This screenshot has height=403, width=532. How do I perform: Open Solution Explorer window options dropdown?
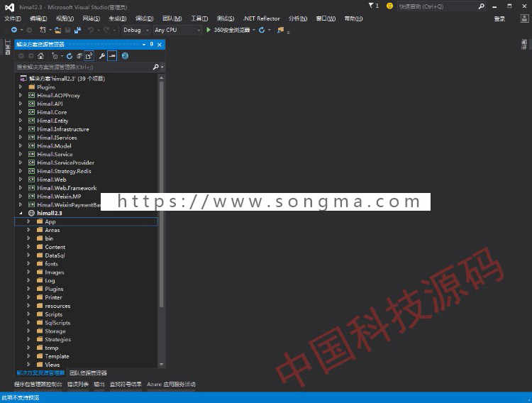point(144,44)
